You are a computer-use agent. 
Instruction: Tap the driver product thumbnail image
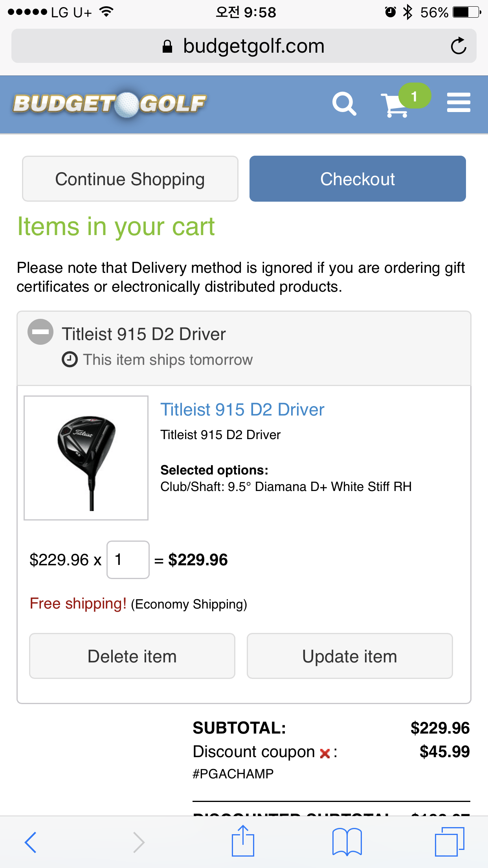coord(86,458)
